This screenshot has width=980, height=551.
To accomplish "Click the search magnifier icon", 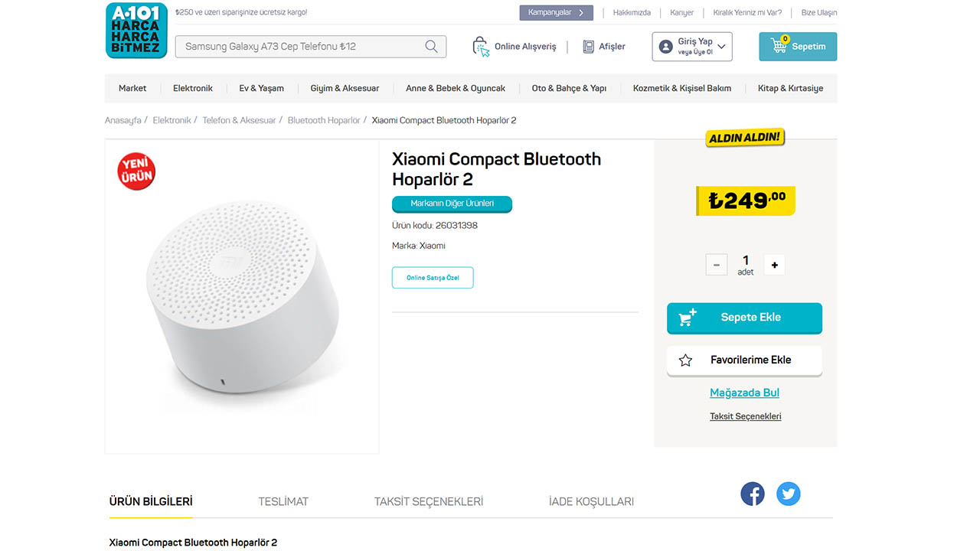I will click(432, 46).
